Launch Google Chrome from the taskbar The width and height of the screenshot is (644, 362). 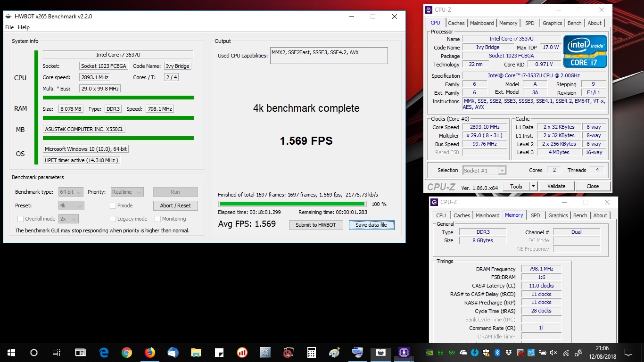[x=126, y=352]
